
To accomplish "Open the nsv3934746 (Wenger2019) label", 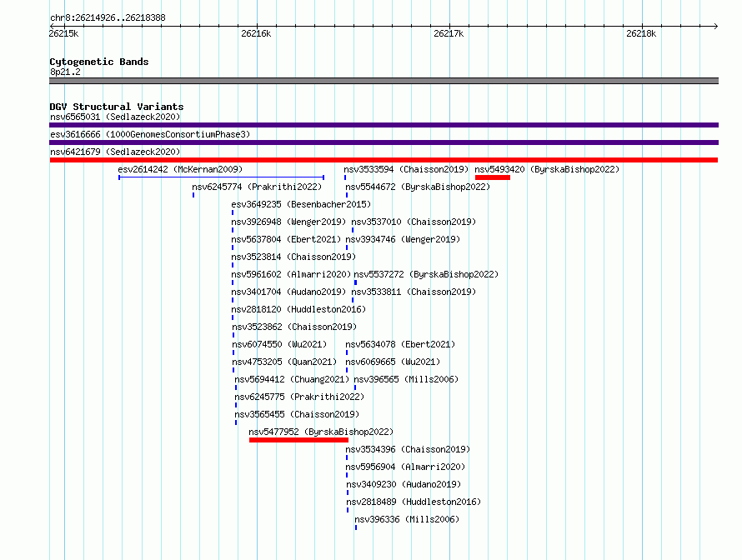I will point(403,239).
